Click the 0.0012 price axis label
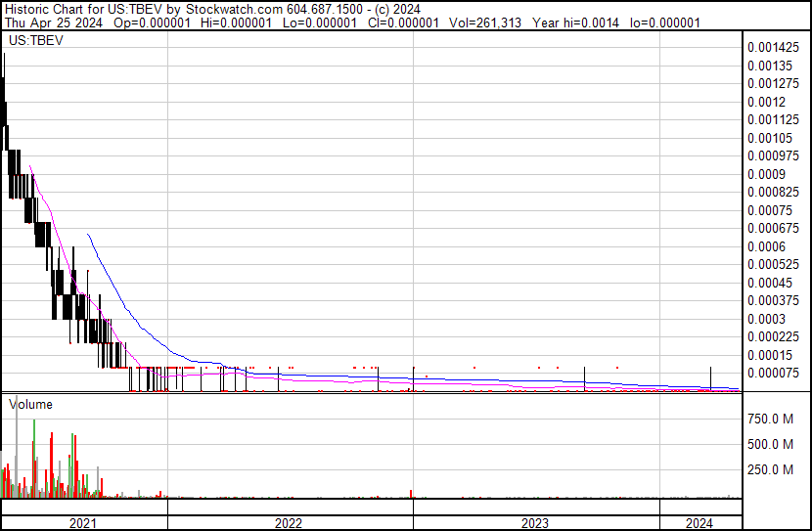 tap(767, 102)
